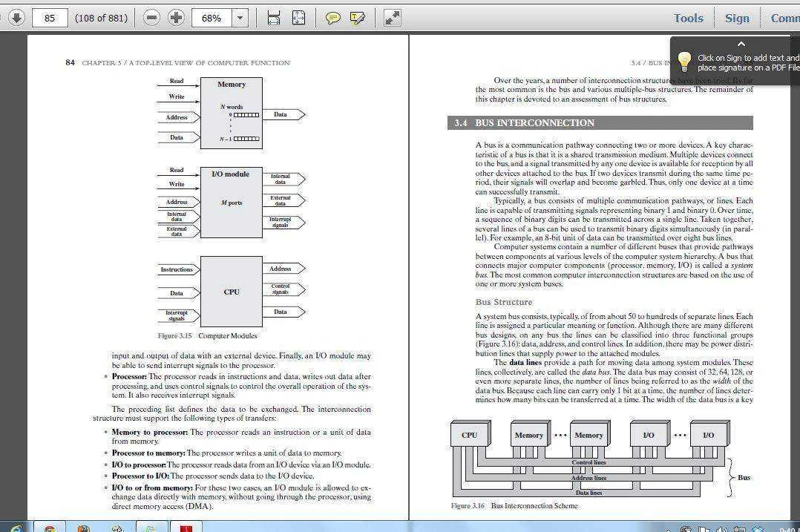Click the CPU block in Figure 3.15
Image resolution: width=800 pixels, height=532 pixels.
231,292
